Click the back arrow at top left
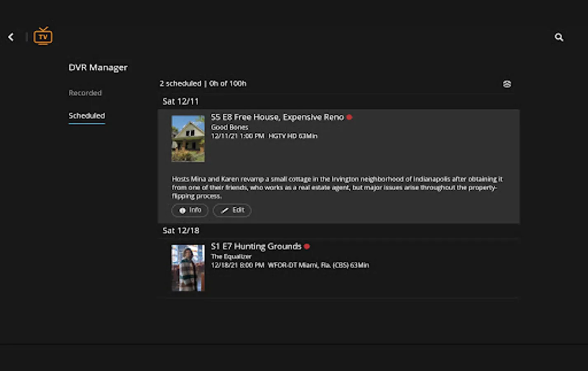588x371 pixels. (x=11, y=37)
